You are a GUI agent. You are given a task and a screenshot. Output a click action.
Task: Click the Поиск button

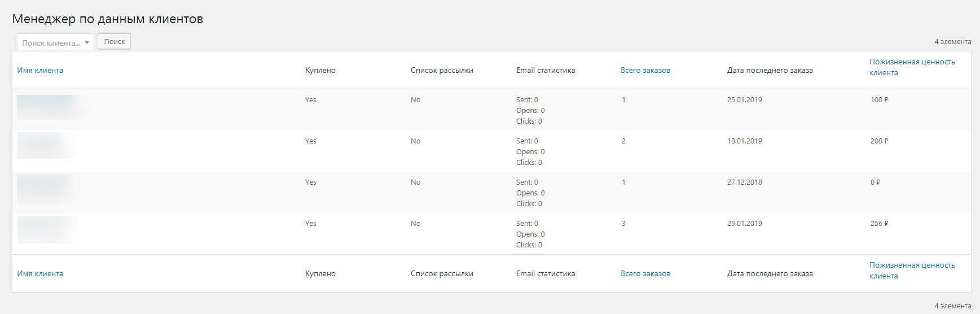click(x=114, y=42)
